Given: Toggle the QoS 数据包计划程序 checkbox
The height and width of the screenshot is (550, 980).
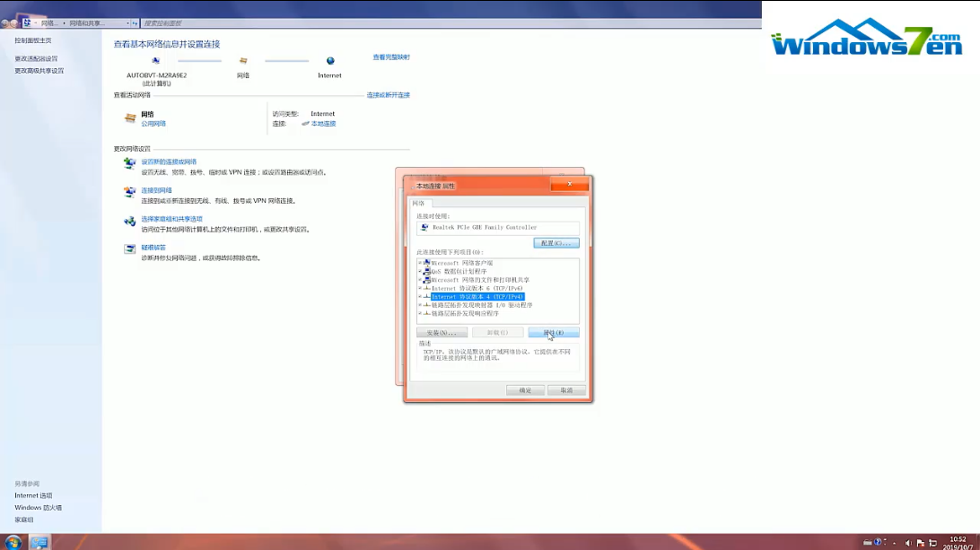Looking at the screenshot, I should pos(420,271).
